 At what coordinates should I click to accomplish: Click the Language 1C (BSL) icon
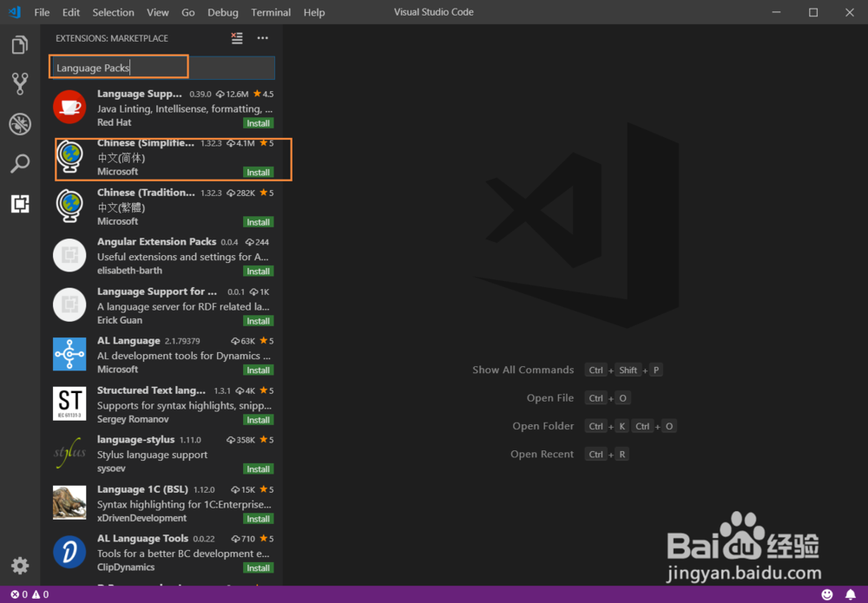69,502
